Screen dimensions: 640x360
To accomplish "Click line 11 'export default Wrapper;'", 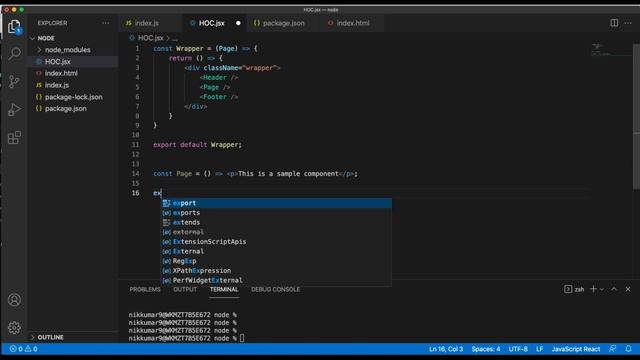I will pos(198,145).
